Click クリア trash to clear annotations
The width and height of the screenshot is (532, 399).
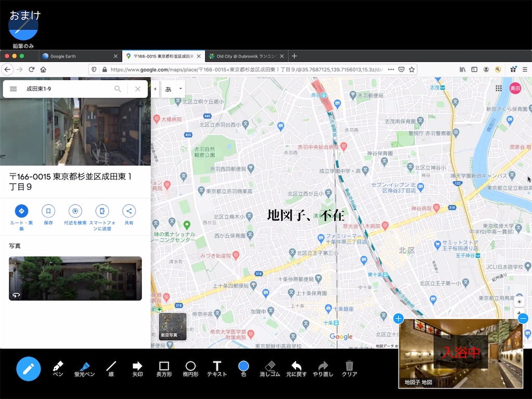tap(350, 368)
